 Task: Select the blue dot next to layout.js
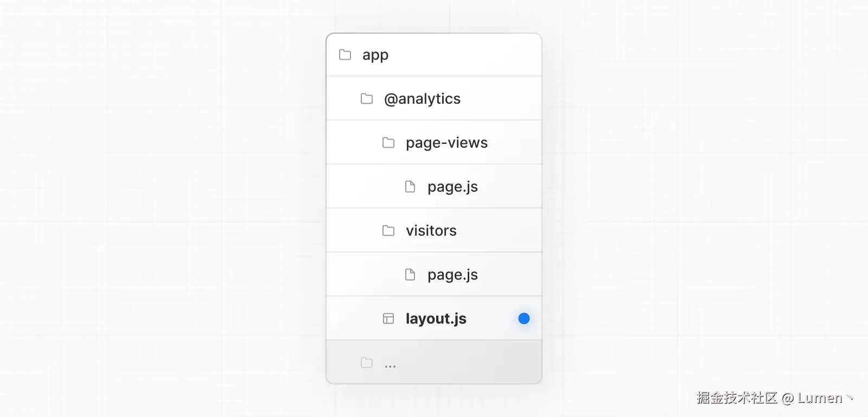tap(524, 319)
